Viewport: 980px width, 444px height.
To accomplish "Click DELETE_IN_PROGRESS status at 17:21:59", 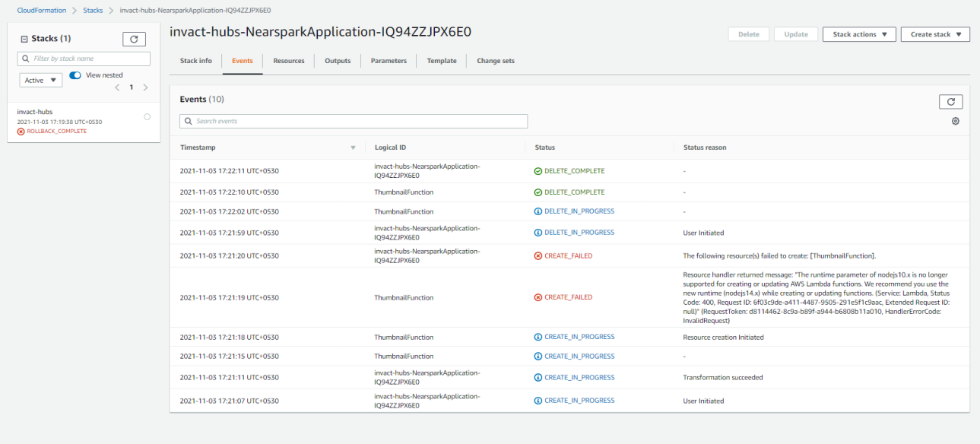I will pos(574,233).
